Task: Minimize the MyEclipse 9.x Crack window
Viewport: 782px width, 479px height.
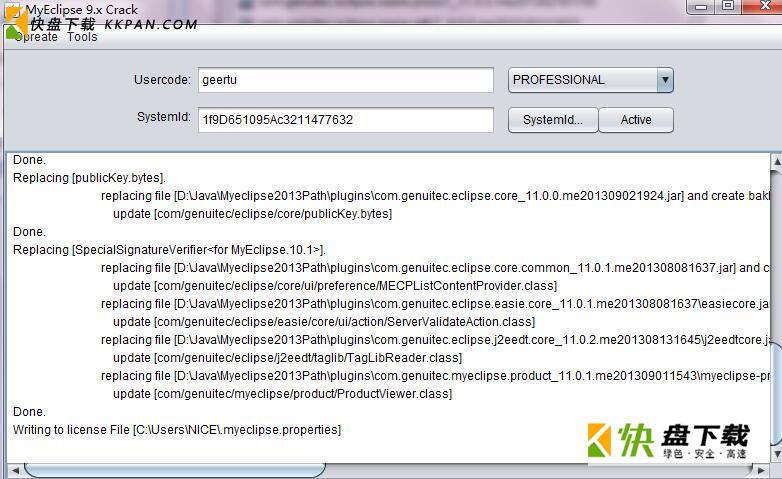Action: tap(701, 6)
